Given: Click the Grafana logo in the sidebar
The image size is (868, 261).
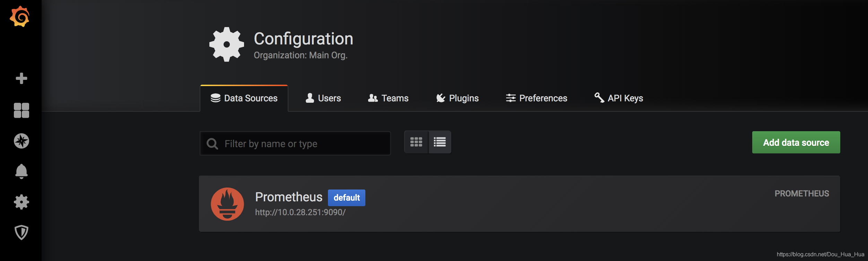Looking at the screenshot, I should pos(20,16).
